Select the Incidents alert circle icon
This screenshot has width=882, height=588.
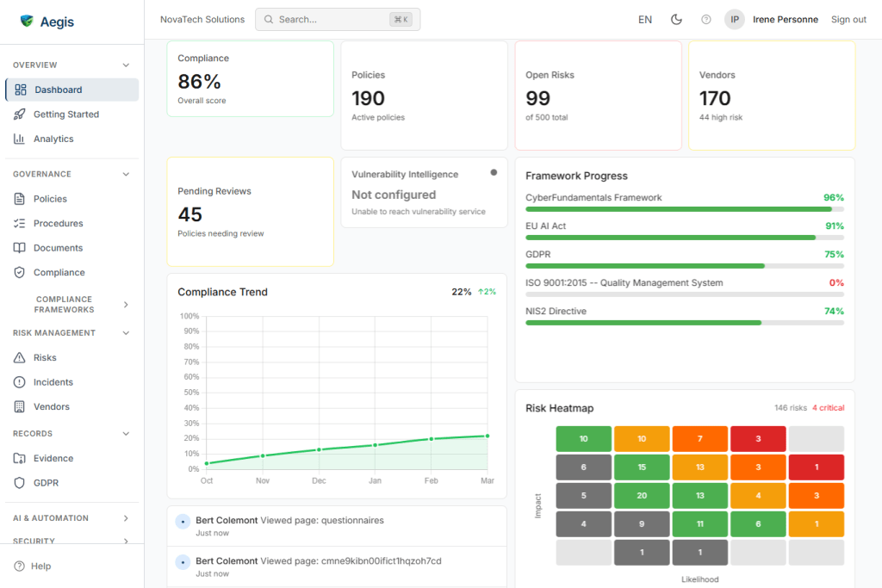20,382
